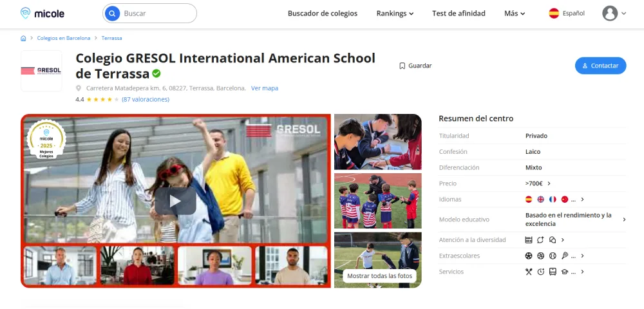This screenshot has width=644, height=309.
Task: Click the micole logo in the header
Action: point(43,13)
